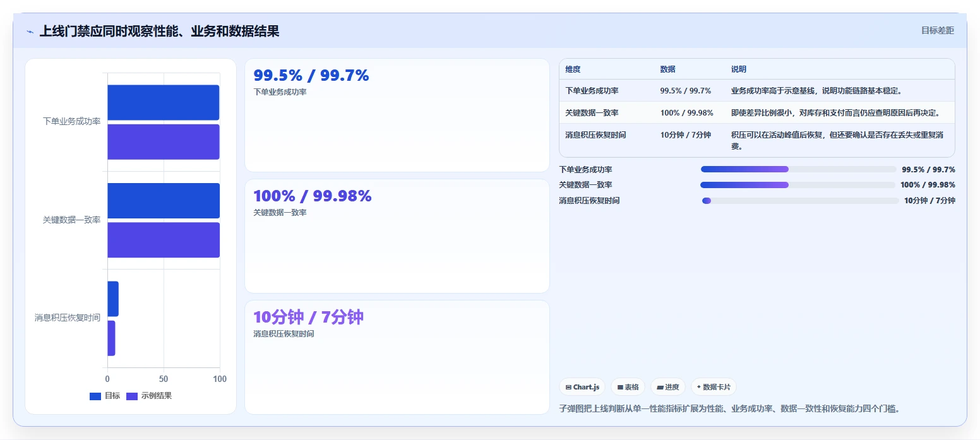Click the 关键数据一致率 caption under second card
The image size is (980, 440).
[x=280, y=213]
